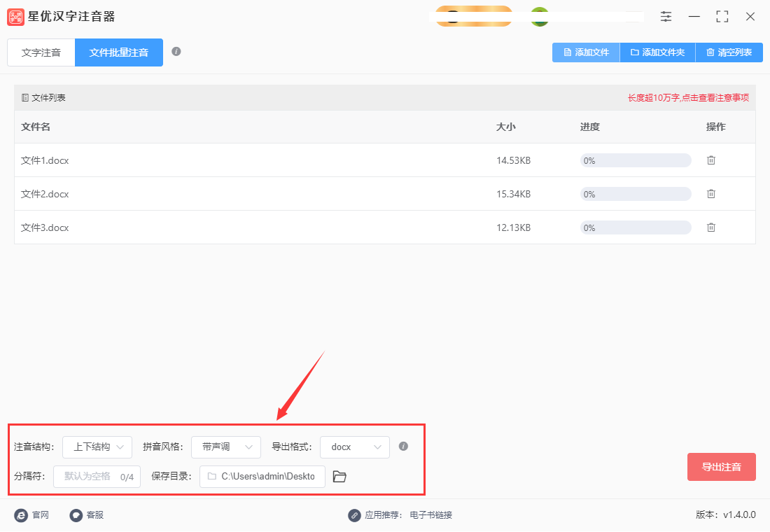Click the 官网 browser icon

pos(21,515)
